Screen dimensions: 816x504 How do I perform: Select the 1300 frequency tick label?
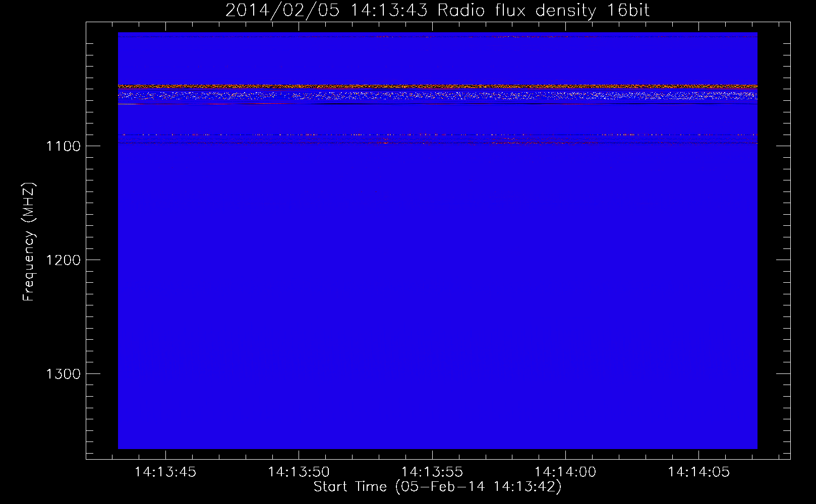63,374
